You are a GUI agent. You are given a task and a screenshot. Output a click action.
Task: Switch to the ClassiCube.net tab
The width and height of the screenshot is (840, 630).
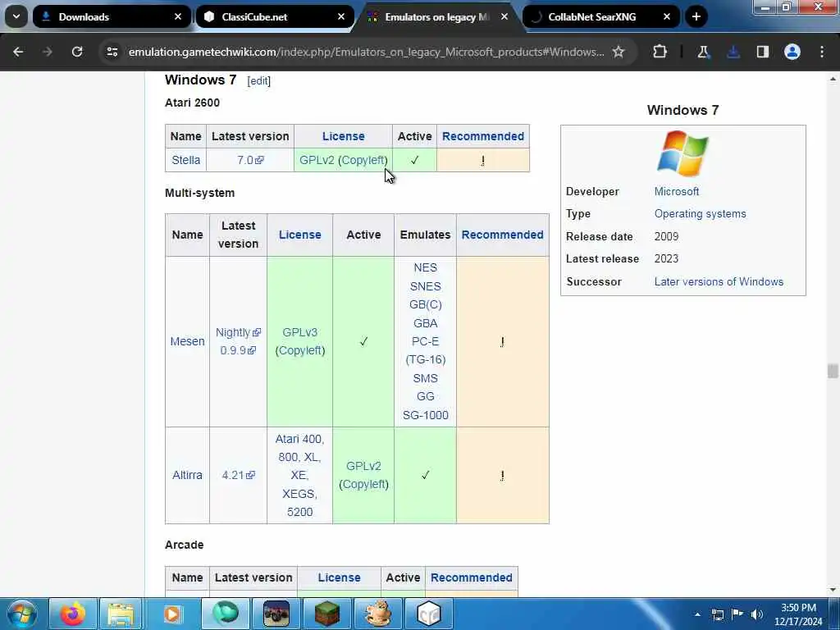pyautogui.click(x=275, y=16)
